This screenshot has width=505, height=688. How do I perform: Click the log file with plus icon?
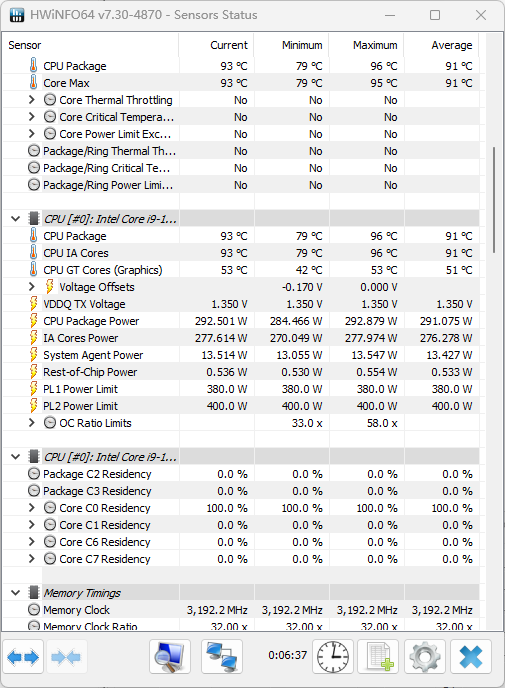point(379,657)
